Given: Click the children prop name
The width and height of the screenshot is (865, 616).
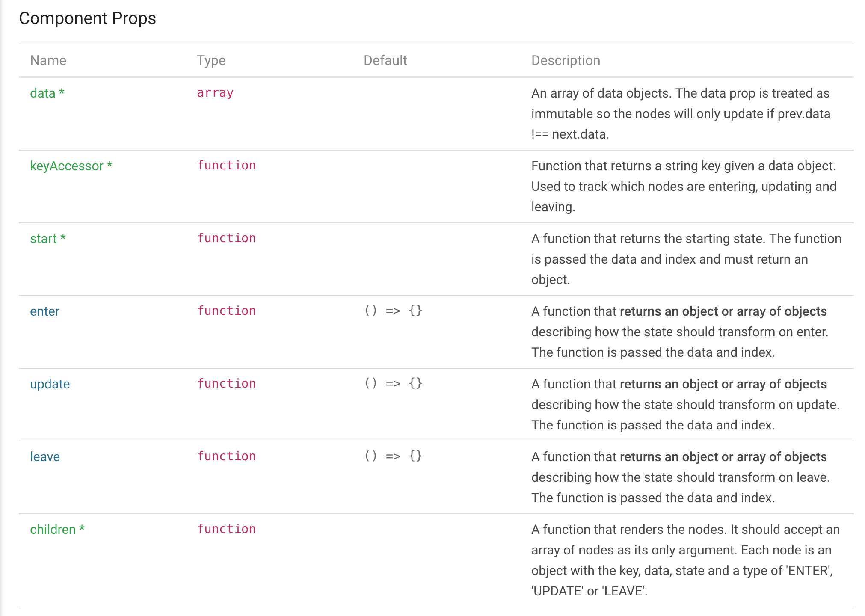Looking at the screenshot, I should [x=53, y=530].
